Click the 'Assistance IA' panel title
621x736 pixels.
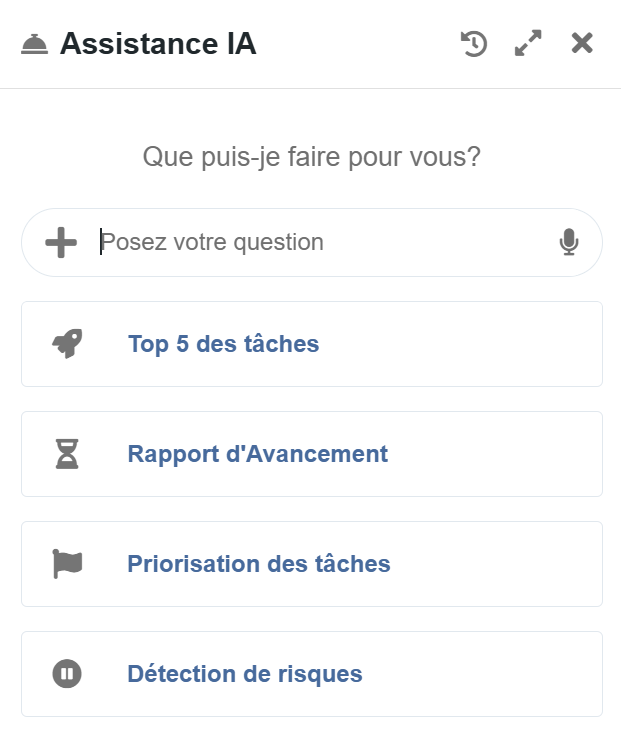[x=158, y=44]
